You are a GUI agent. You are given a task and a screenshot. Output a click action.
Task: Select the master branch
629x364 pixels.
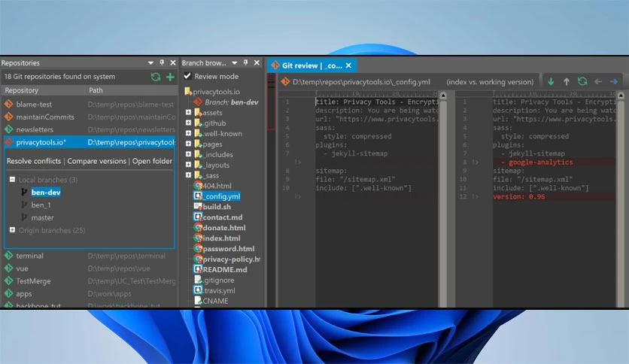(42, 217)
